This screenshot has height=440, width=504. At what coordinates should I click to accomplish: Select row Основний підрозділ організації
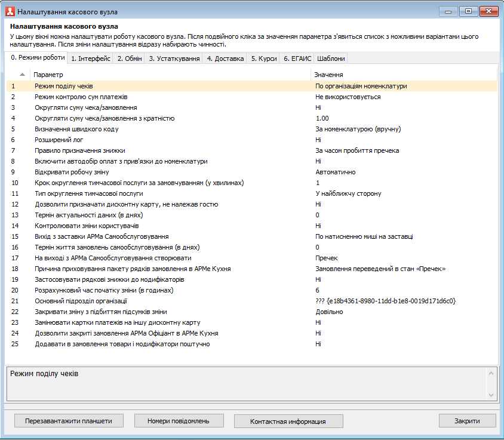click(251, 301)
